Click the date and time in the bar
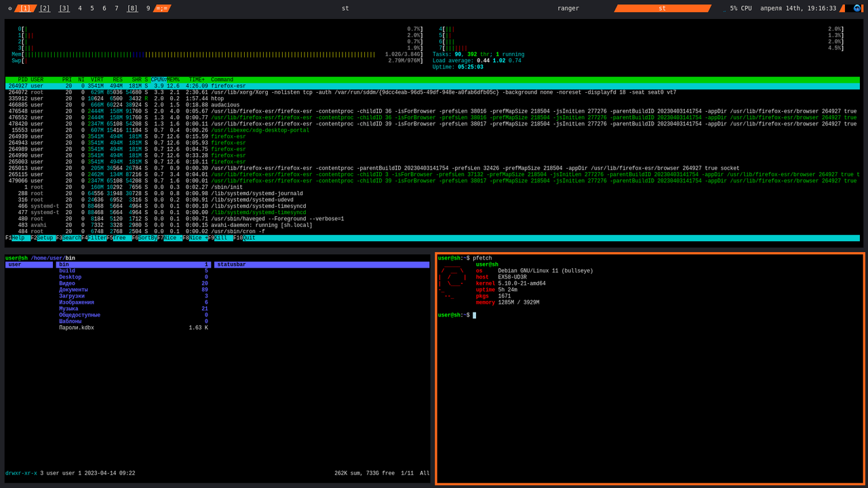The image size is (868, 488). pos(798,8)
